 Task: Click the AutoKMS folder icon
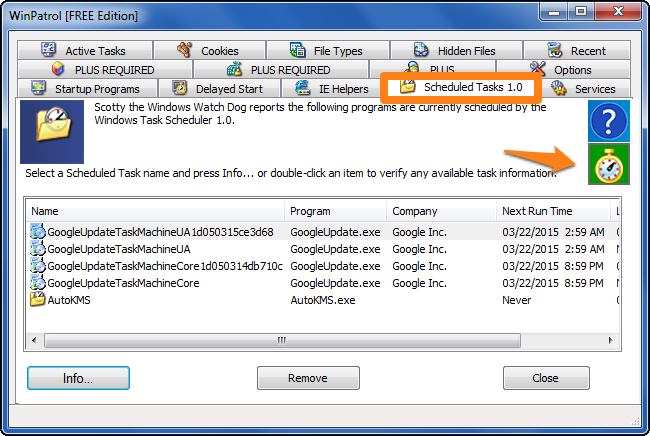pyautogui.click(x=38, y=299)
